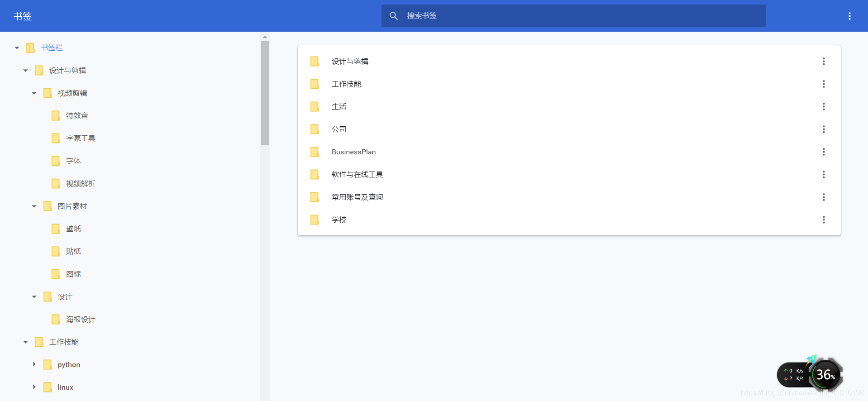Expand the linux tree node
Viewport: 868px width, 401px height.
point(34,387)
